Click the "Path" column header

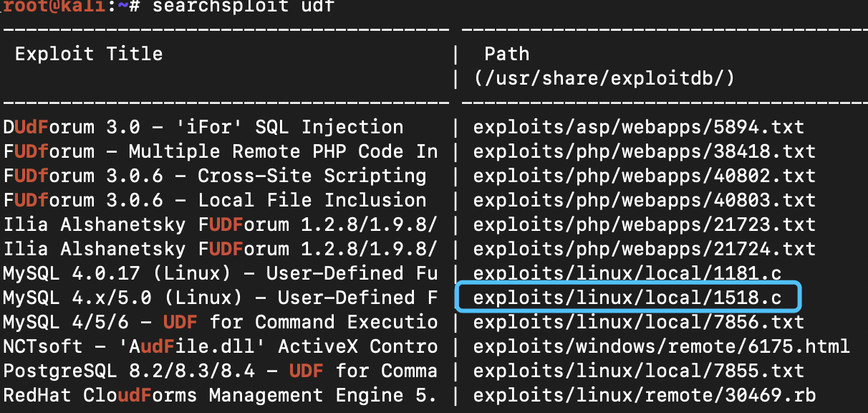(507, 54)
